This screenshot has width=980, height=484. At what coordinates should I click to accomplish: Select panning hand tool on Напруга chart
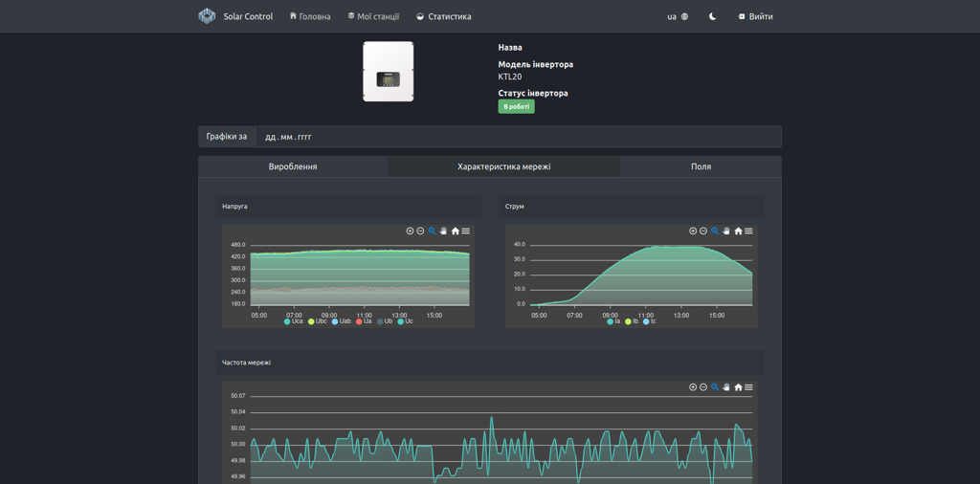(x=443, y=231)
